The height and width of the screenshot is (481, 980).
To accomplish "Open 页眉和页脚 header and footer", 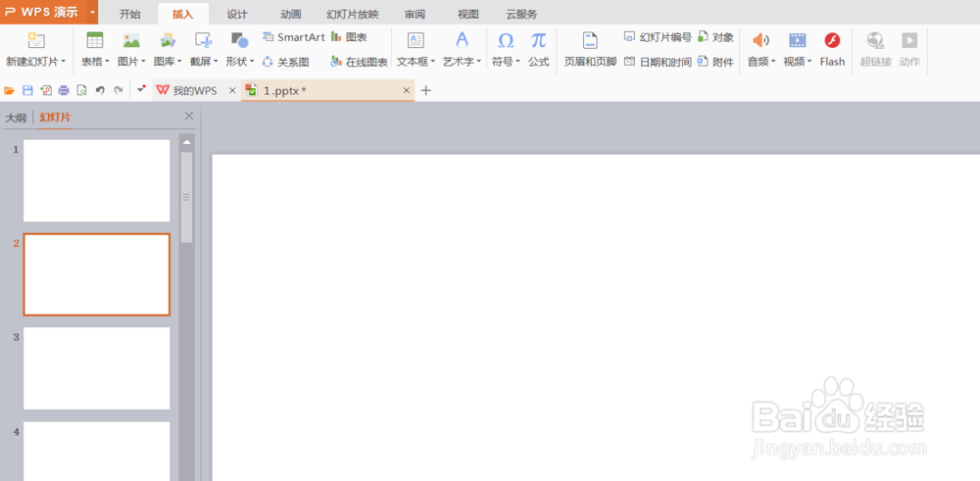I will pyautogui.click(x=590, y=50).
